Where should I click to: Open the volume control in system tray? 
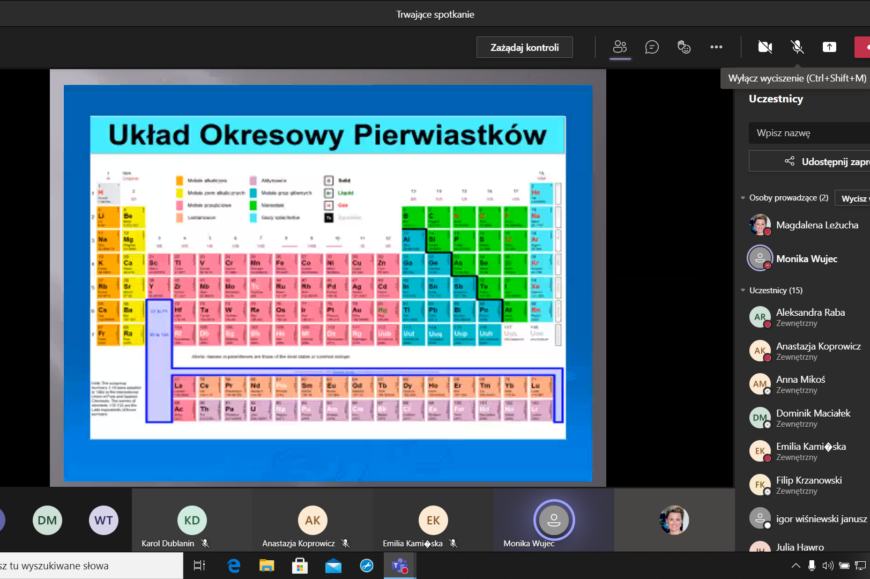click(828, 566)
